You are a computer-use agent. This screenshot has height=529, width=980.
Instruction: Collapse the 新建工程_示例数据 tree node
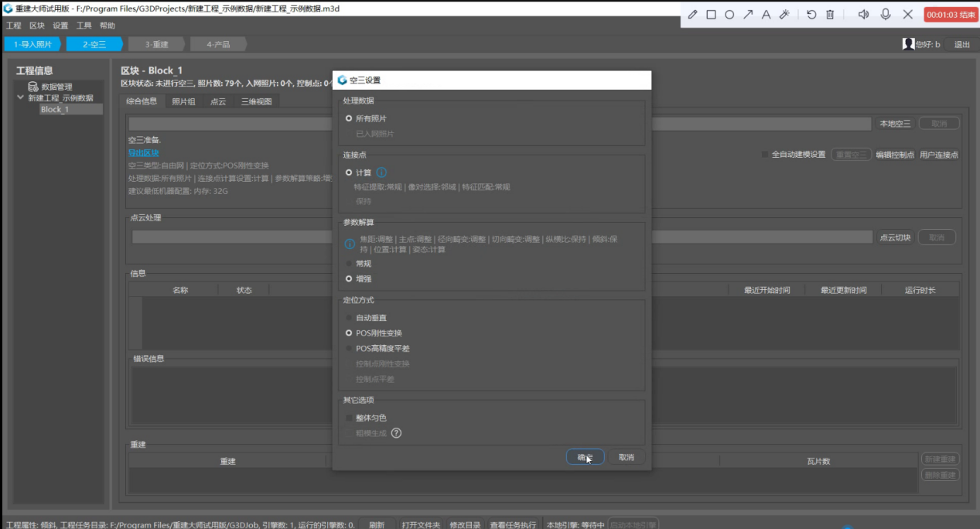tap(20, 97)
